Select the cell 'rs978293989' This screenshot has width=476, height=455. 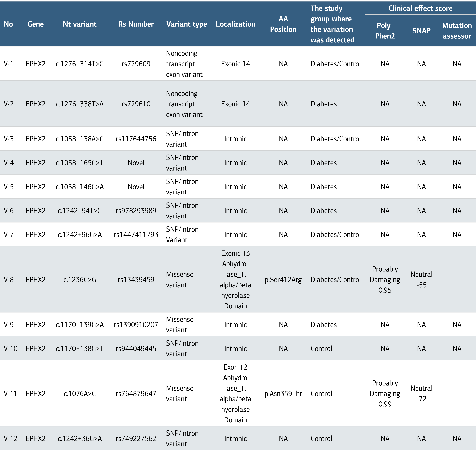[x=136, y=210]
